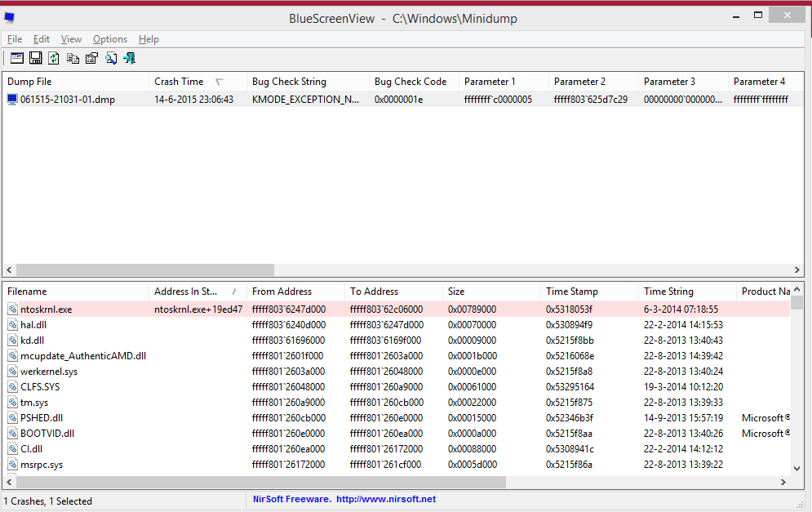
Task: Open the File menu
Action: click(15, 39)
